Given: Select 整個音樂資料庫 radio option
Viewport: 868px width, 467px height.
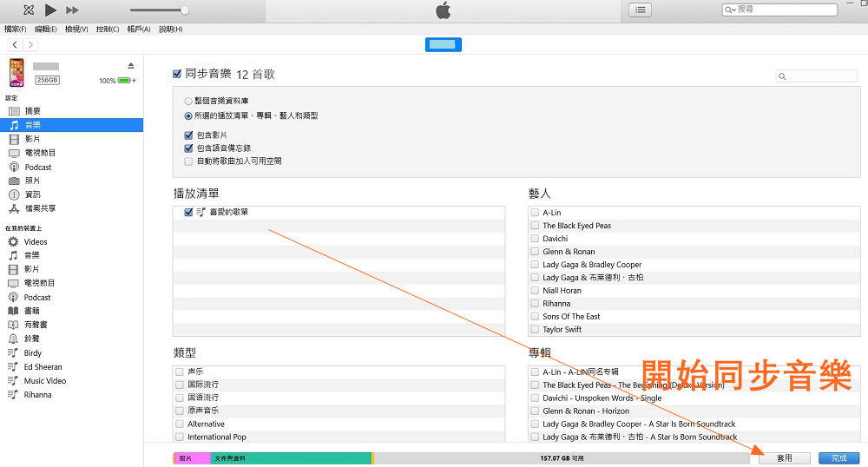Looking at the screenshot, I should (188, 102).
